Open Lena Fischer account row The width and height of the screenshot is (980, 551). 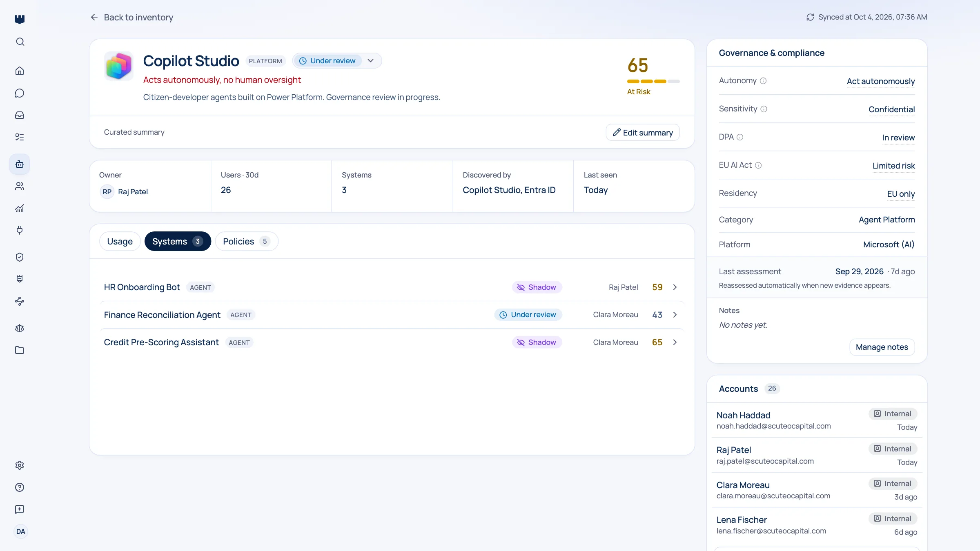click(x=817, y=525)
